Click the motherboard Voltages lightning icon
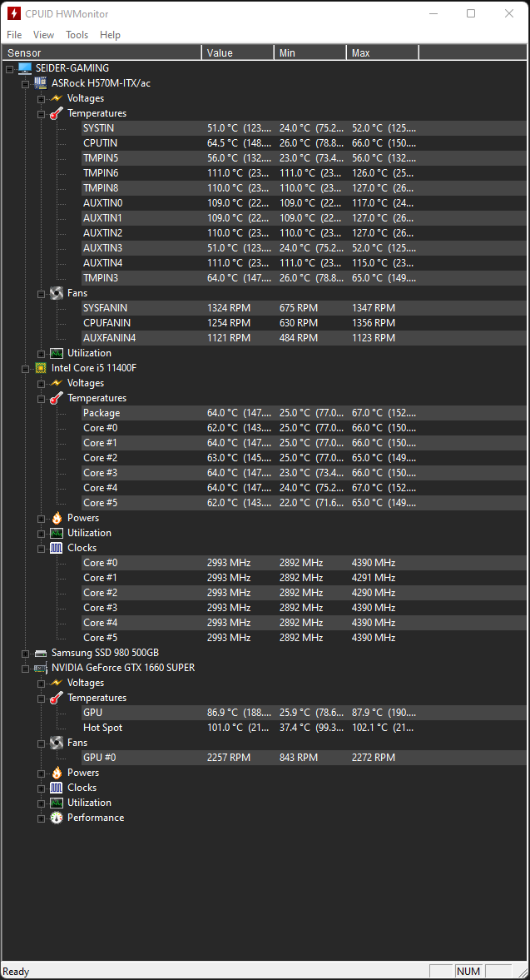This screenshot has height=980, width=530. click(x=57, y=98)
